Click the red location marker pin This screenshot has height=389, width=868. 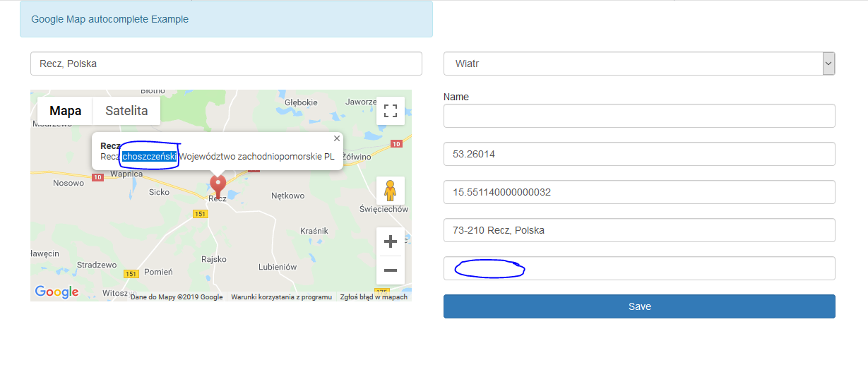(218, 186)
